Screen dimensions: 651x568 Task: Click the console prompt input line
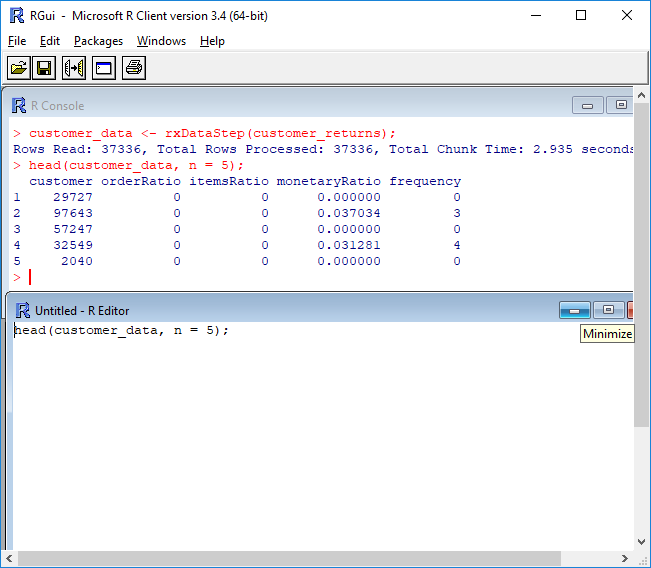click(321, 277)
